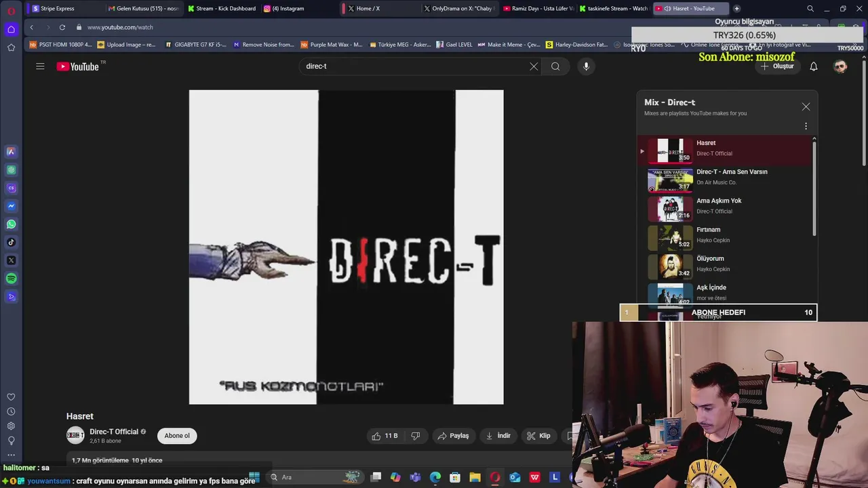The width and height of the screenshot is (868, 488).
Task: Open the Windows taskbar Ara search box
Action: coord(315,477)
